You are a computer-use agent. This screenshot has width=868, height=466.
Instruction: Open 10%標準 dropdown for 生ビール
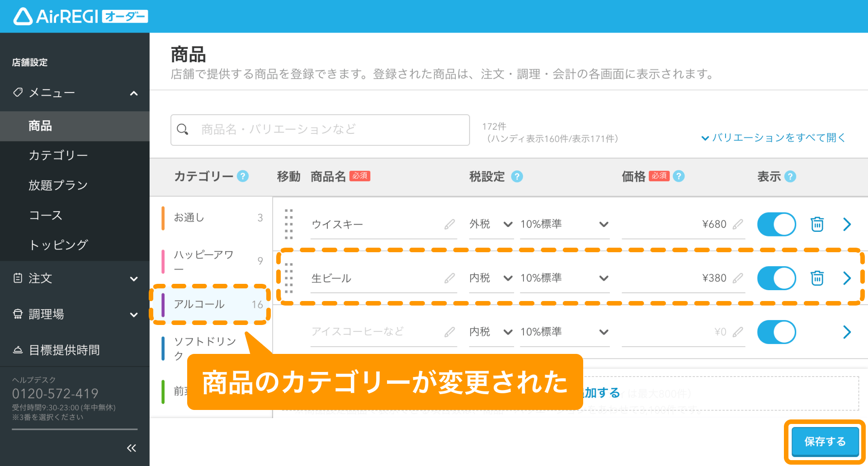point(565,278)
